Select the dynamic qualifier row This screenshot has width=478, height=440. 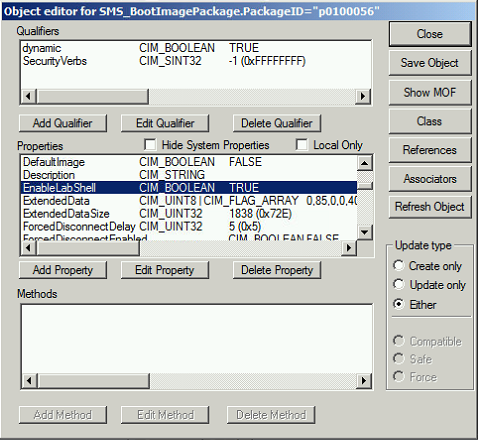click(196, 48)
